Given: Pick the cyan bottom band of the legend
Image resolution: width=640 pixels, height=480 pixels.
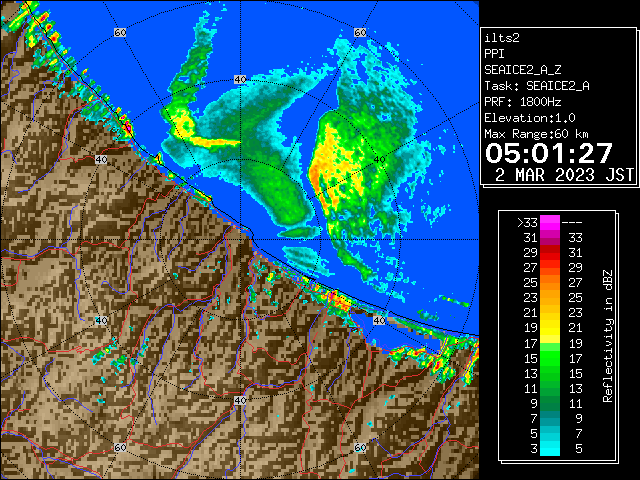Looking at the screenshot, I should click(x=550, y=448).
